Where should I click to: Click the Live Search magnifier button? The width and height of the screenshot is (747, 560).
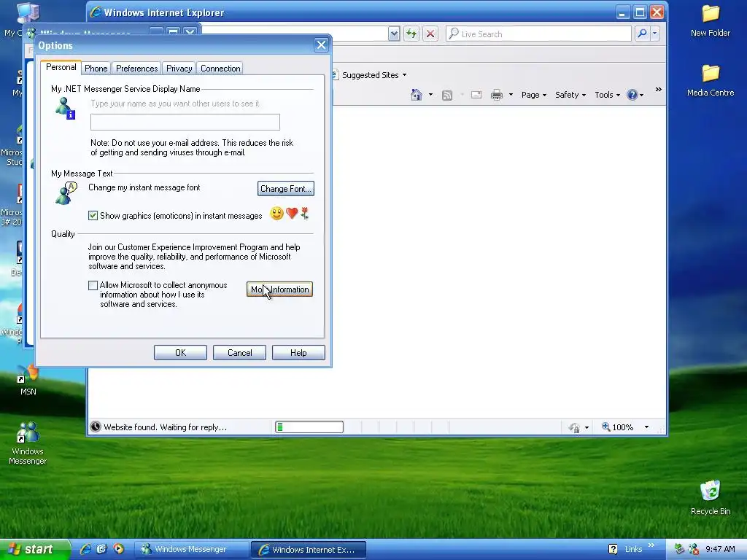pos(642,34)
